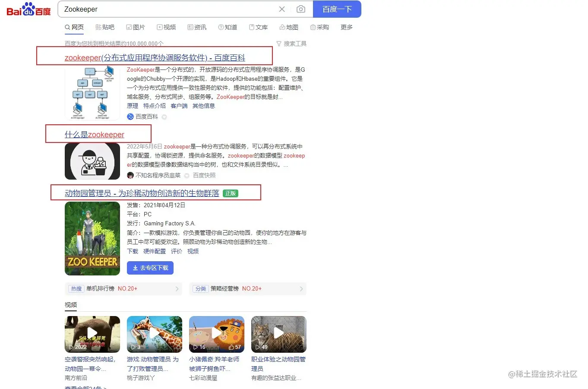Screen dimensions: 588x389
Task: Click the 百度百科 source icon
Action: (x=130, y=117)
